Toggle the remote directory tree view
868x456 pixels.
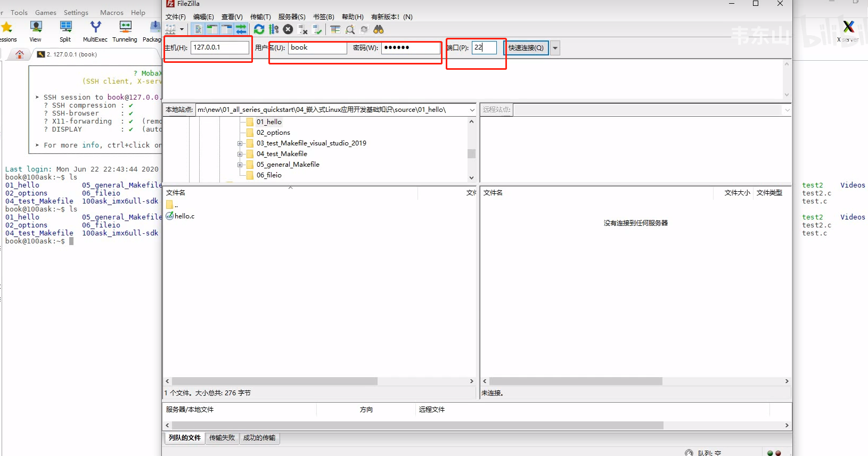coord(227,29)
